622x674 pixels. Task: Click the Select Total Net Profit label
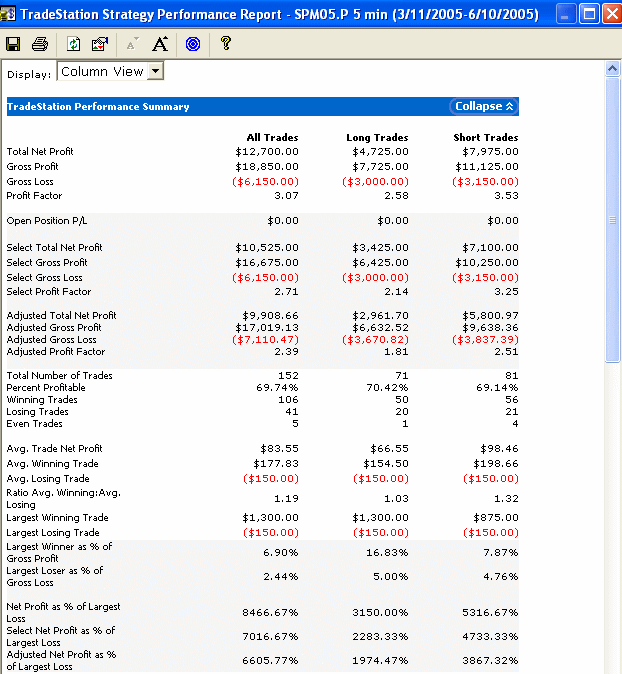54,248
